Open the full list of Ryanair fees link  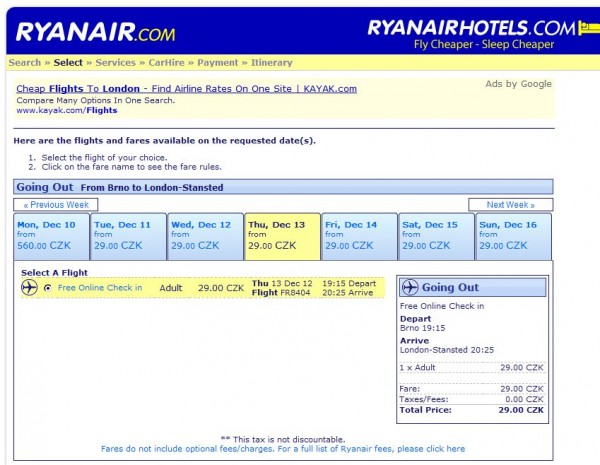pos(283,449)
